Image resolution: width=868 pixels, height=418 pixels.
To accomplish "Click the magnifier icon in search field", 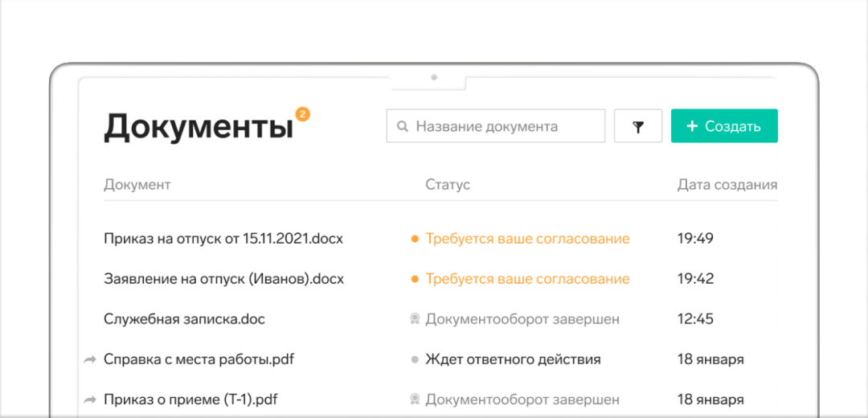I will click(401, 127).
